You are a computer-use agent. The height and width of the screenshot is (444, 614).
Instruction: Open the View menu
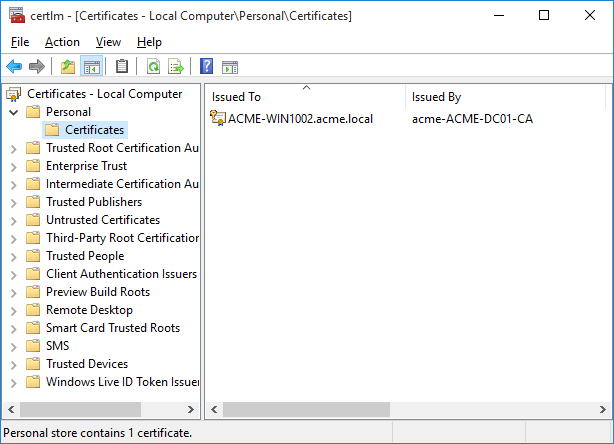pyautogui.click(x=108, y=42)
